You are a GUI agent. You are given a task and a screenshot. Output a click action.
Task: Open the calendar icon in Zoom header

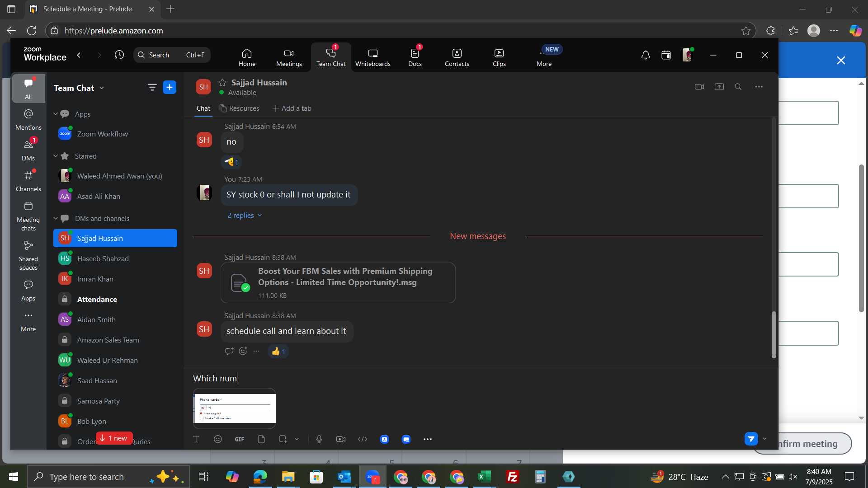click(x=666, y=55)
